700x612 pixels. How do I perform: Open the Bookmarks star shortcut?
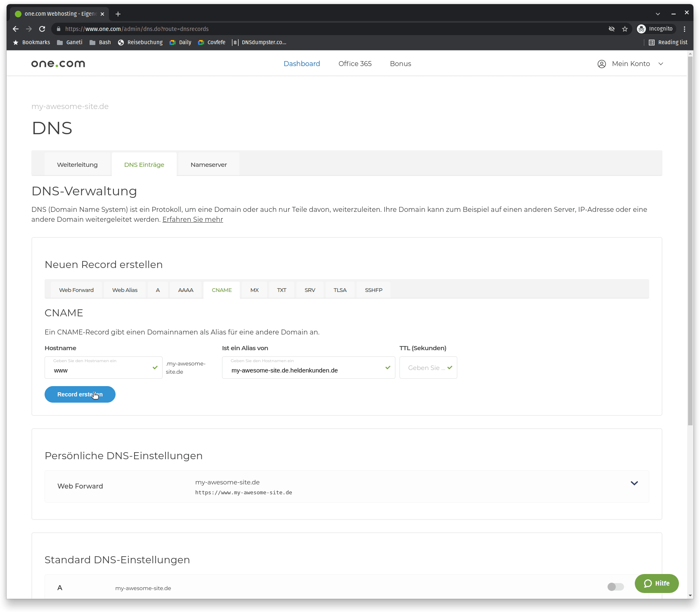click(31, 43)
